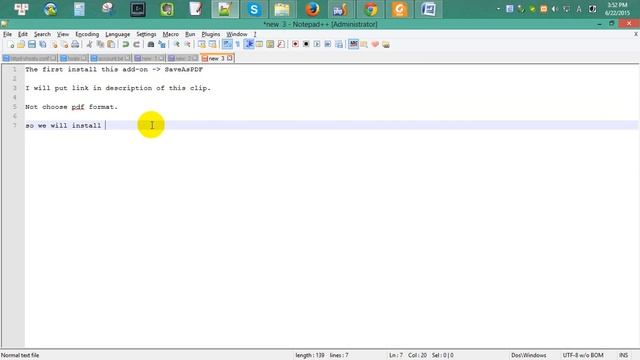The width and height of the screenshot is (640, 360).
Task: Click the taskbar clock showing 3:52 PM
Action: (x=617, y=9)
